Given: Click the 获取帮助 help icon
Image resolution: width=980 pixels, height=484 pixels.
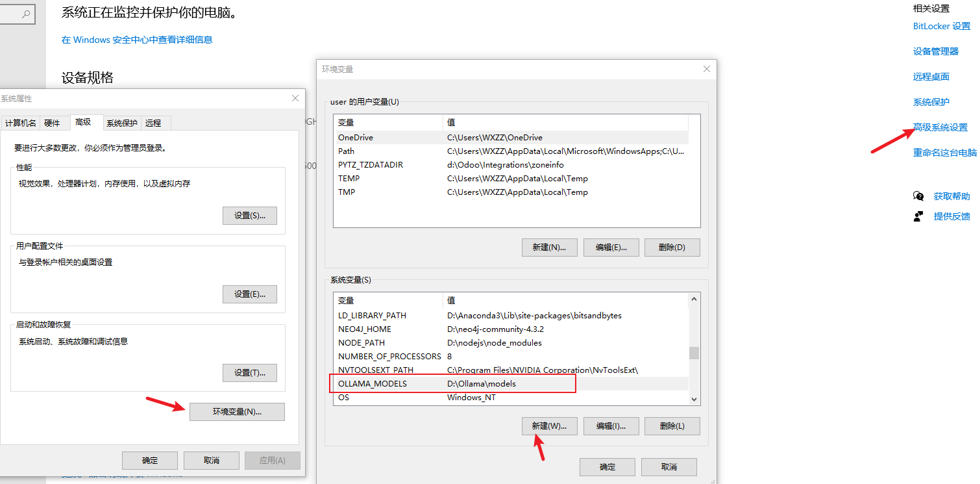Looking at the screenshot, I should (x=918, y=196).
